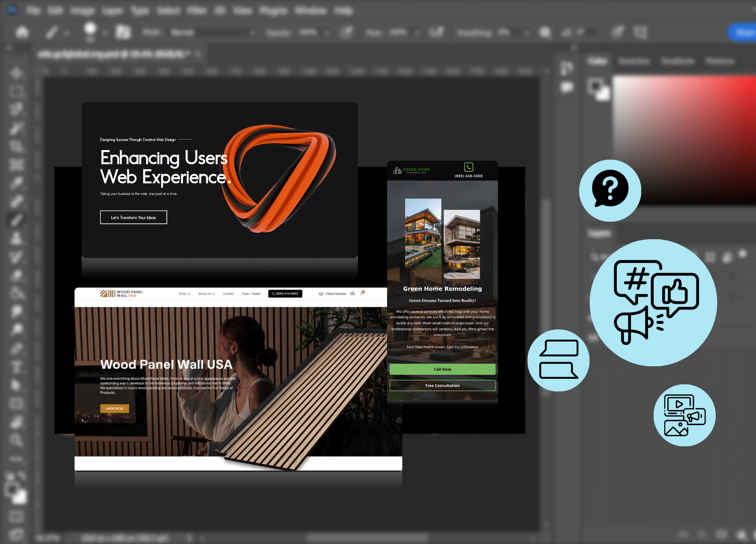Image resolution: width=756 pixels, height=544 pixels.
Task: Click the "Wood Panel Wall USA" hero heading
Action: coord(166,364)
